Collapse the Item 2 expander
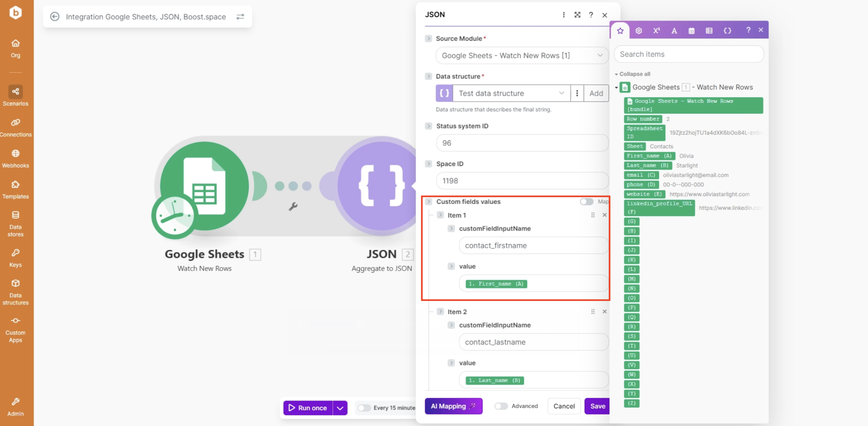 [x=440, y=312]
